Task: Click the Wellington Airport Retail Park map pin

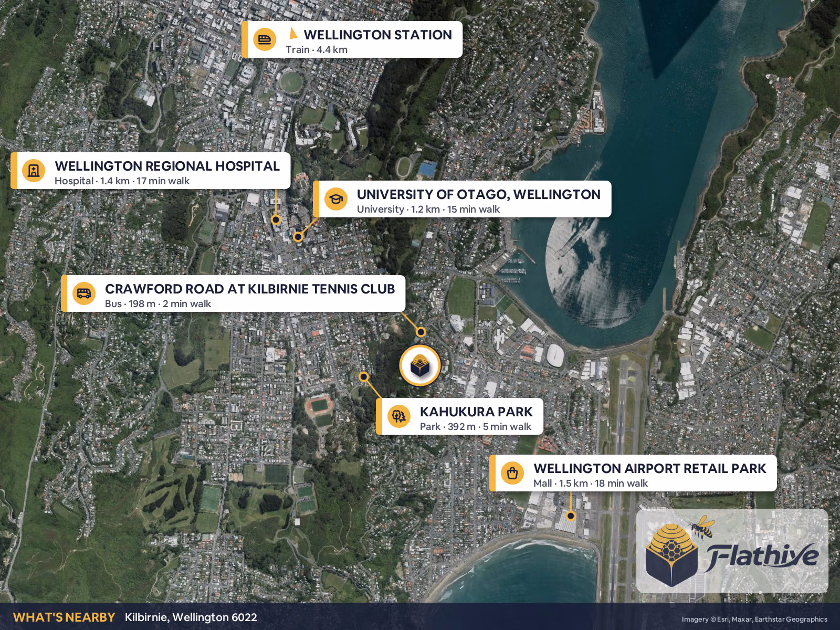Action: pyautogui.click(x=571, y=516)
